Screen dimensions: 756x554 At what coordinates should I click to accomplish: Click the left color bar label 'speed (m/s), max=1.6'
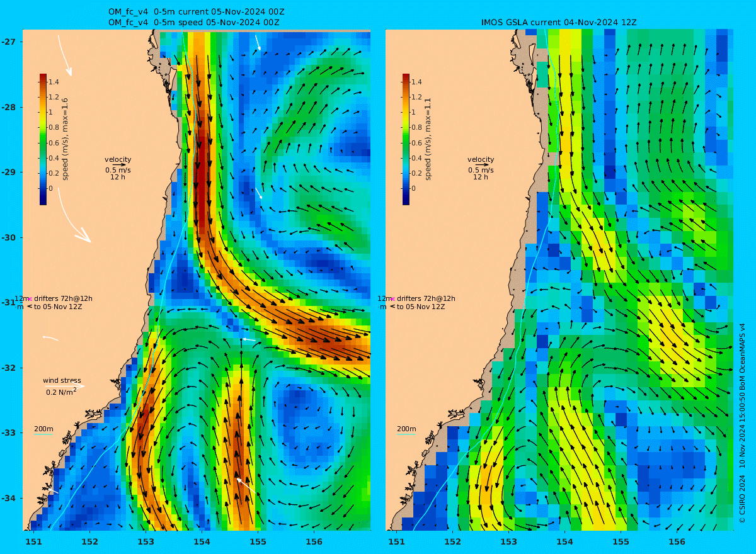pyautogui.click(x=65, y=138)
